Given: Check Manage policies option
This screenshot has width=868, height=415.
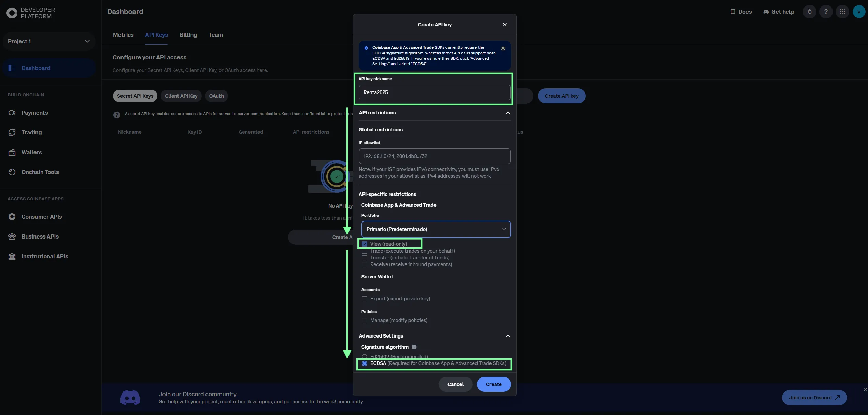Looking at the screenshot, I should point(365,320).
